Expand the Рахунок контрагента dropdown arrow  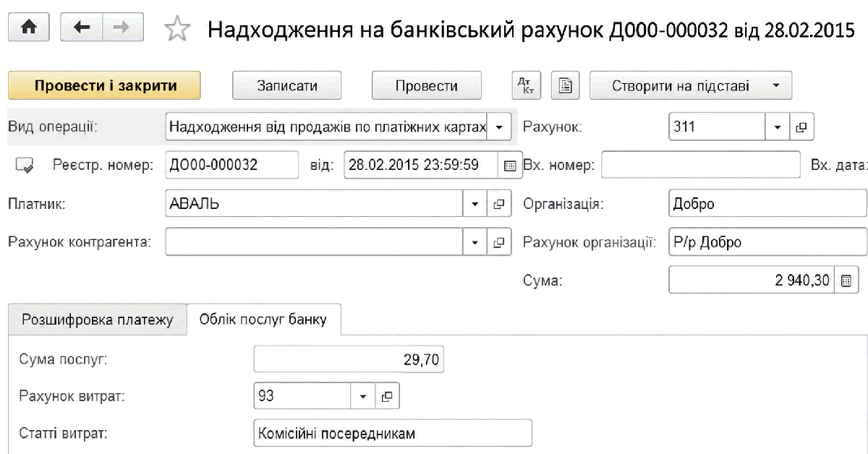point(475,242)
